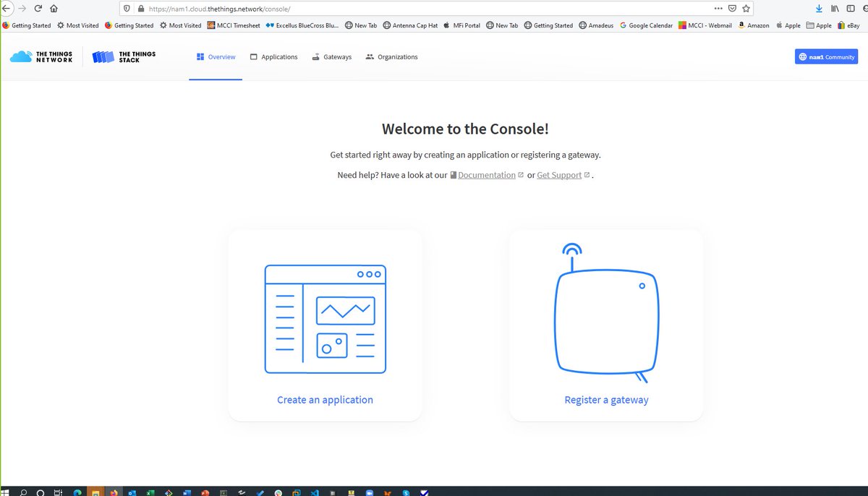The width and height of the screenshot is (868, 496).
Task: Open the MCCI - Webmail bookmark
Action: (x=705, y=25)
